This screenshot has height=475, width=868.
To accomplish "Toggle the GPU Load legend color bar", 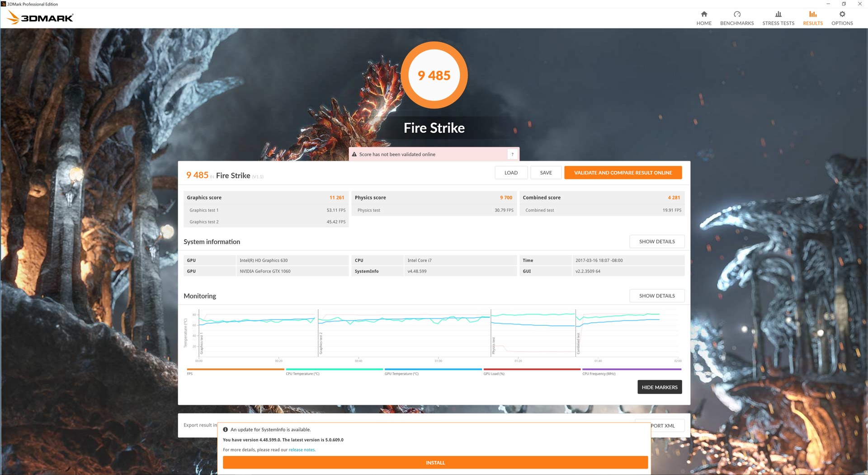I will (532, 369).
